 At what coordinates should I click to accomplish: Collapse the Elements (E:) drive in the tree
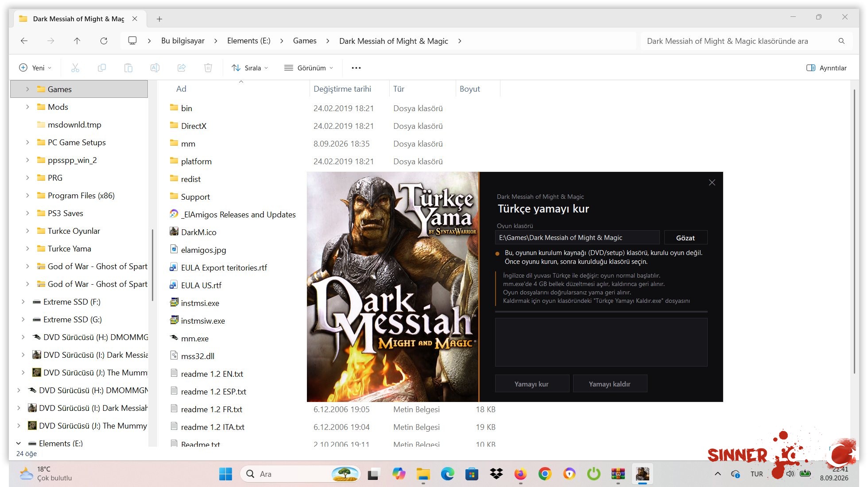click(19, 443)
